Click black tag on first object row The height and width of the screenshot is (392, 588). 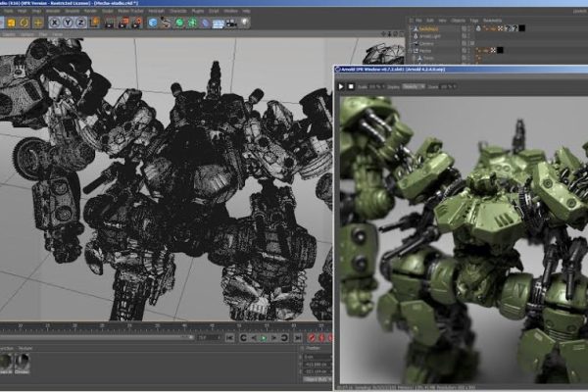[521, 28]
